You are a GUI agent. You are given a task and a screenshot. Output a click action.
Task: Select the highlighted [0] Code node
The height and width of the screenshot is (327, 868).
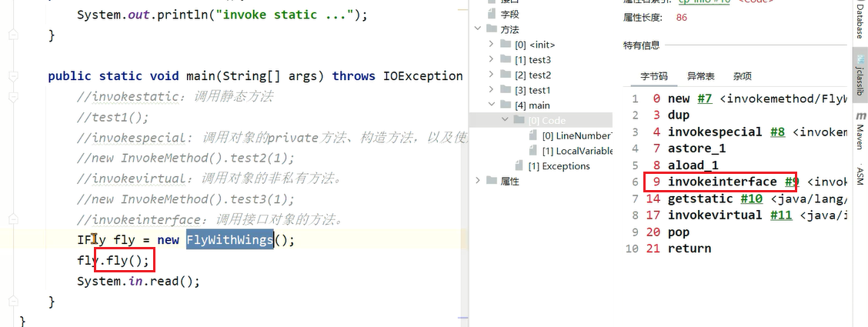[x=547, y=121]
